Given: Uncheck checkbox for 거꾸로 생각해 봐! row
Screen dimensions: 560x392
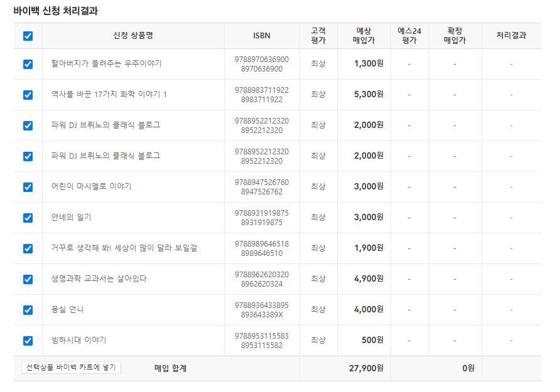Looking at the screenshot, I should pyautogui.click(x=28, y=248).
